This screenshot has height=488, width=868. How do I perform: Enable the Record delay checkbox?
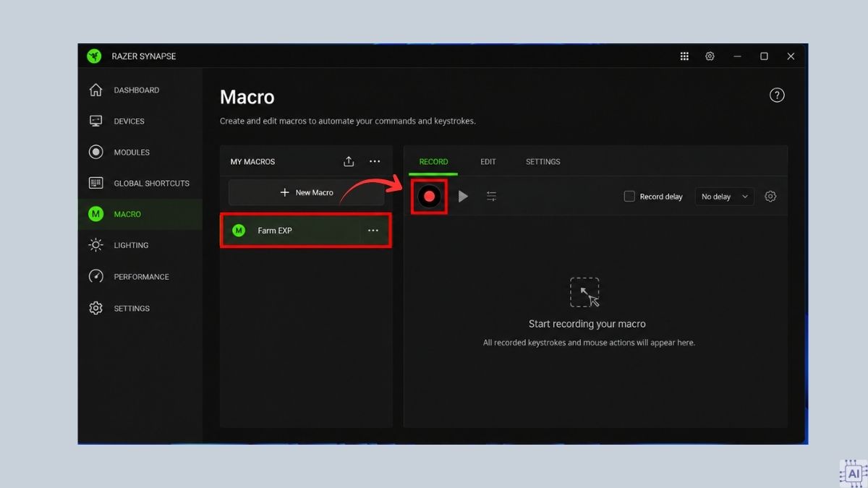pyautogui.click(x=629, y=196)
